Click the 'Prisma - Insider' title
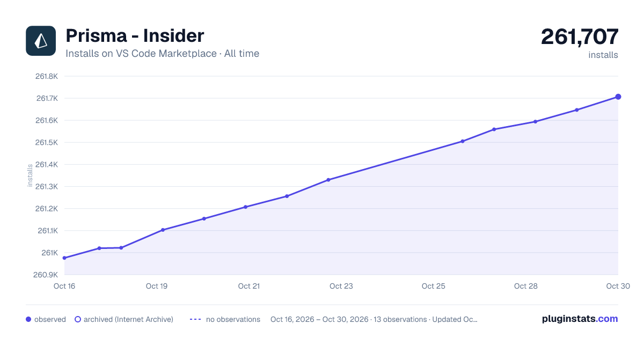Screen dimensions: 644x338 click(135, 35)
